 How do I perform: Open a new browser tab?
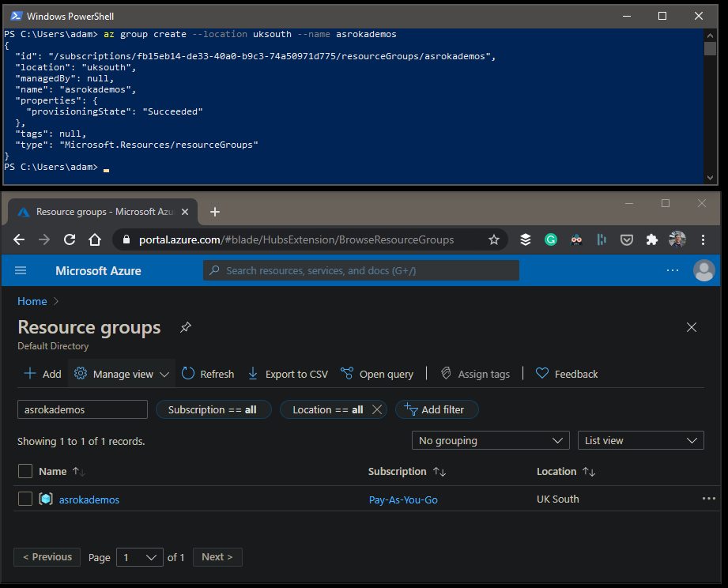(215, 212)
